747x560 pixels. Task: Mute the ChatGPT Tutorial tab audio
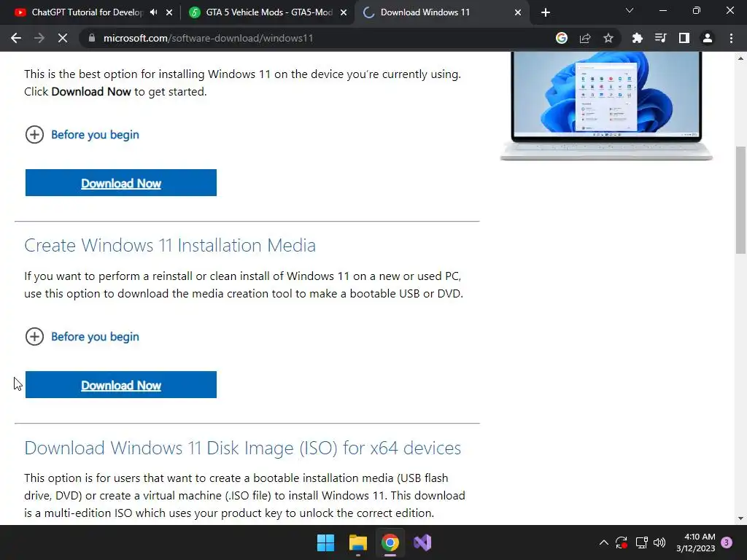coord(153,12)
